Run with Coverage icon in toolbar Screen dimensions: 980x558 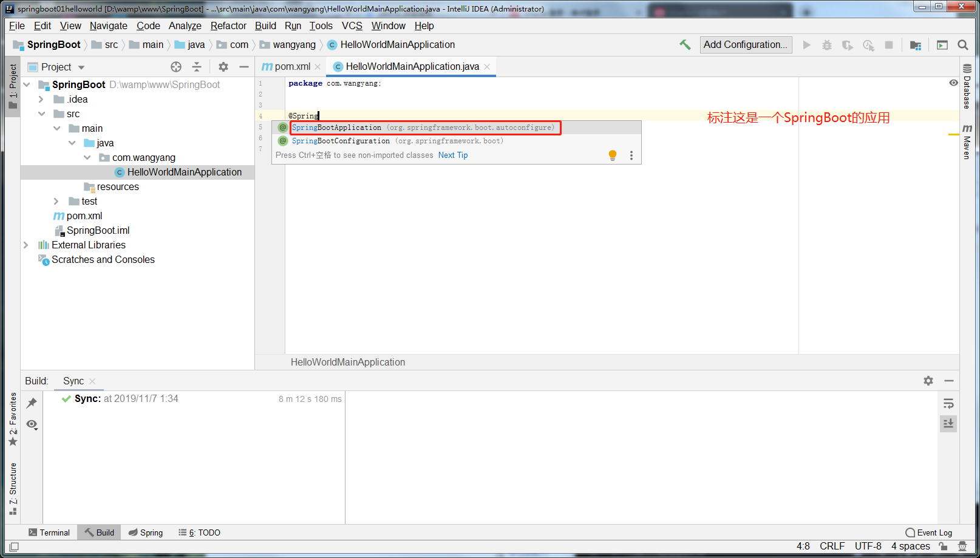[848, 45]
